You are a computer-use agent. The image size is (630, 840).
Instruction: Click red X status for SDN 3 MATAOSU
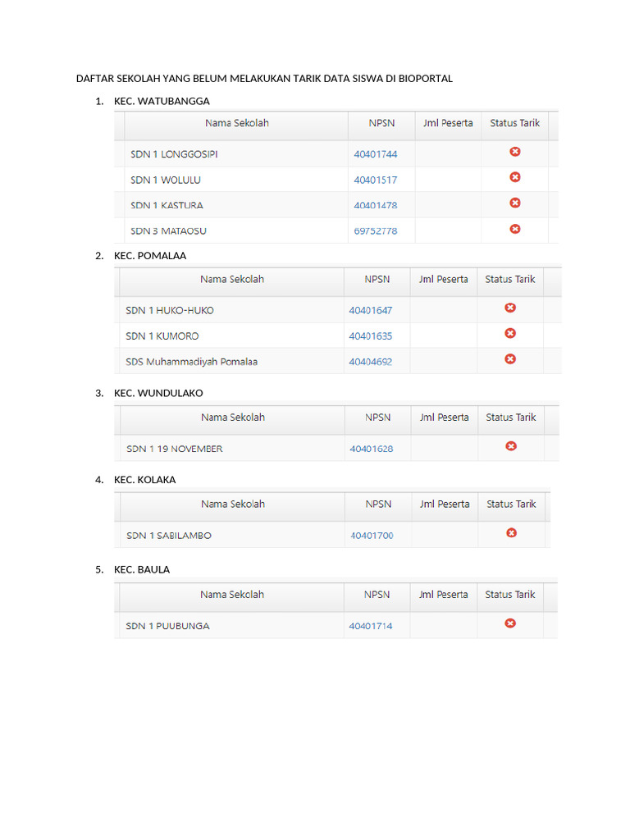515,229
